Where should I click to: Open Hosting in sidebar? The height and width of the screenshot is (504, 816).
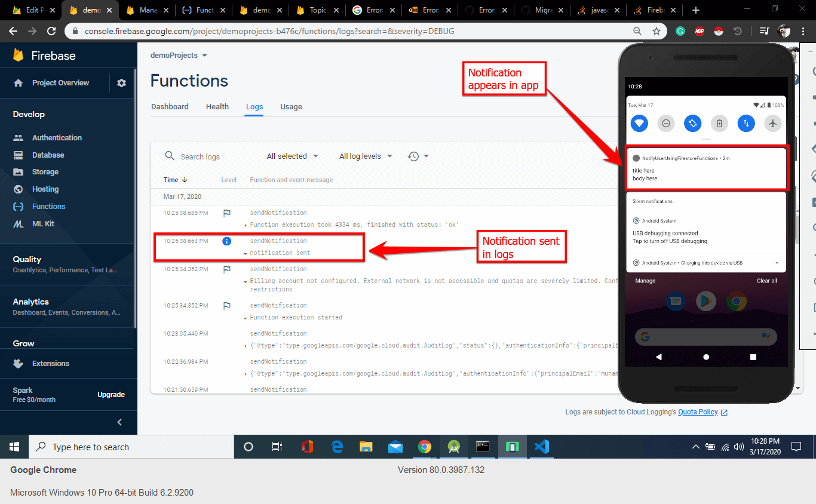point(45,189)
